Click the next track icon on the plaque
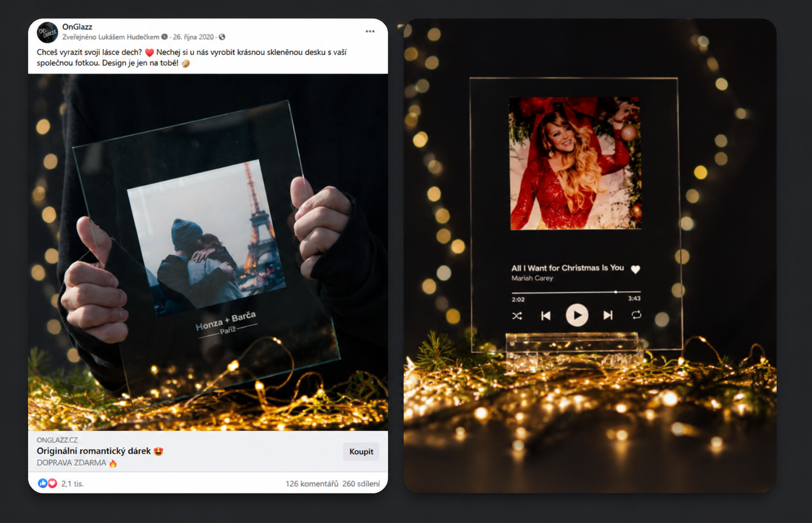This screenshot has height=523, width=812. click(x=608, y=315)
